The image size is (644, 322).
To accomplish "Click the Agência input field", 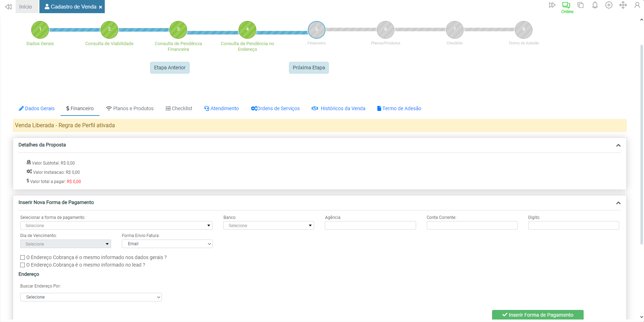I will click(x=370, y=225).
